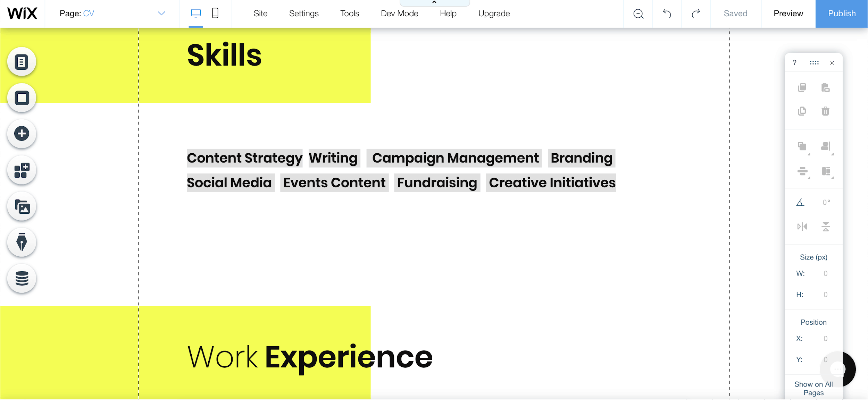This screenshot has height=400, width=868.
Task: Open the App Market icon
Action: 22,169
